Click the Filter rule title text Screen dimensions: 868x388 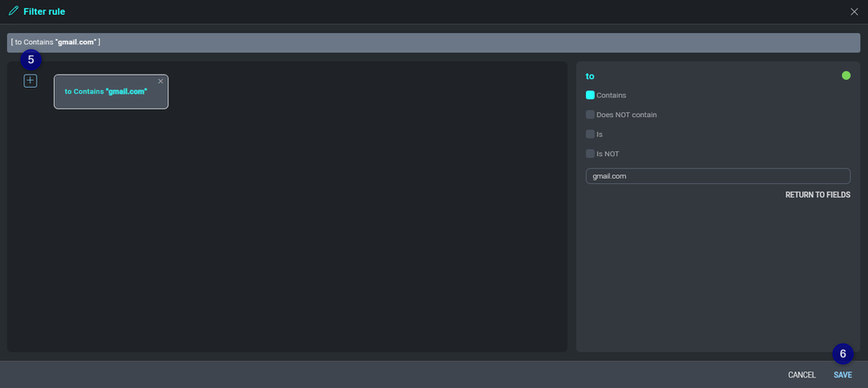click(44, 12)
